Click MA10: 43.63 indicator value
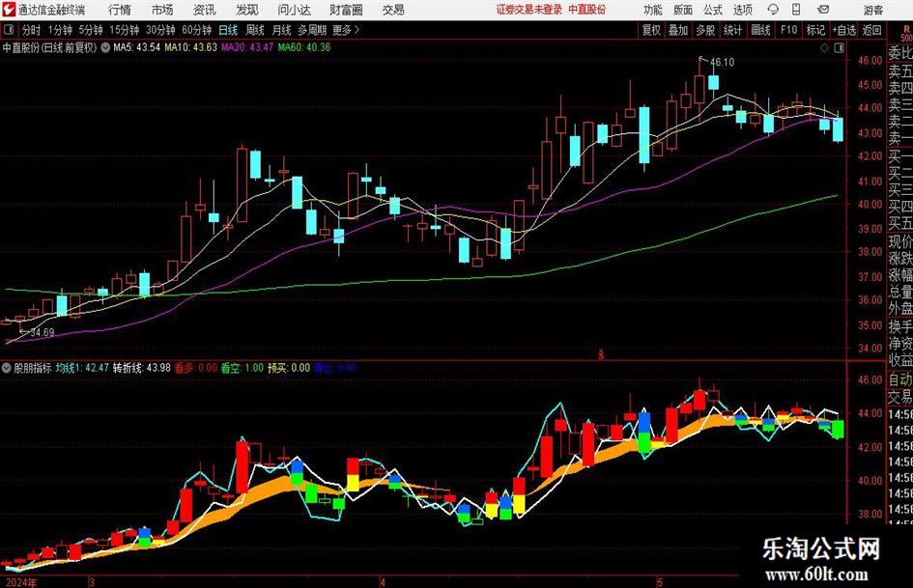The height and width of the screenshot is (588, 913). point(191,47)
